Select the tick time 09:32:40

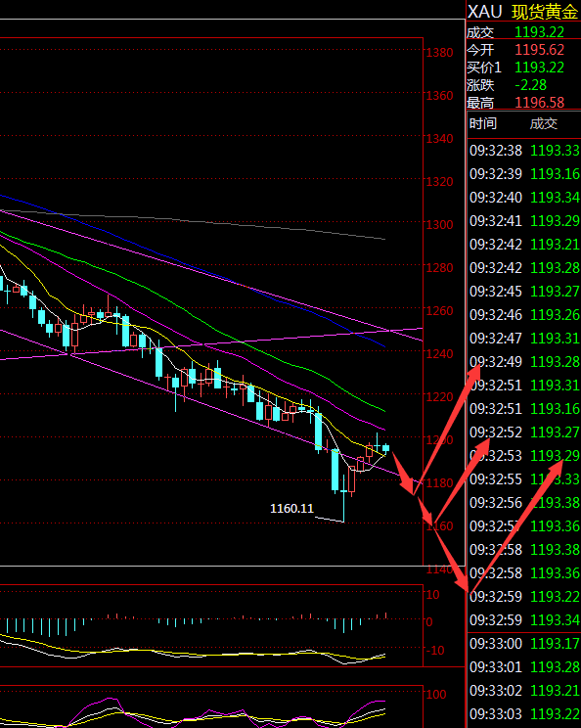(496, 198)
